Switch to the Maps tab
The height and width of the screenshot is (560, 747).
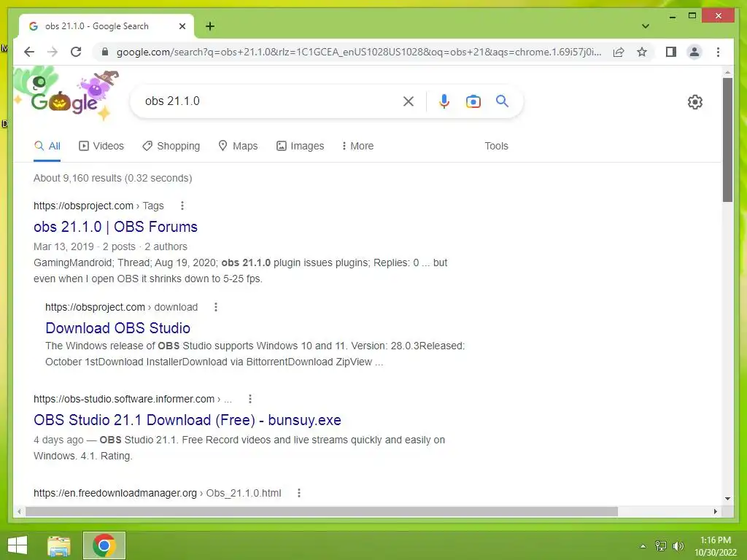238,146
